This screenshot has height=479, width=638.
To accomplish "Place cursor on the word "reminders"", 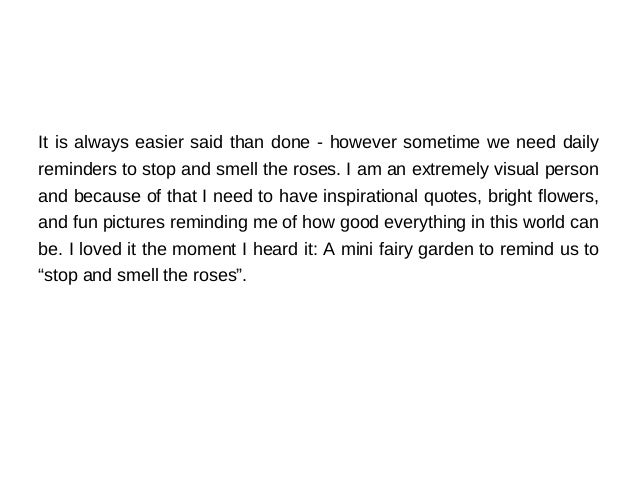I will click(x=77, y=169).
